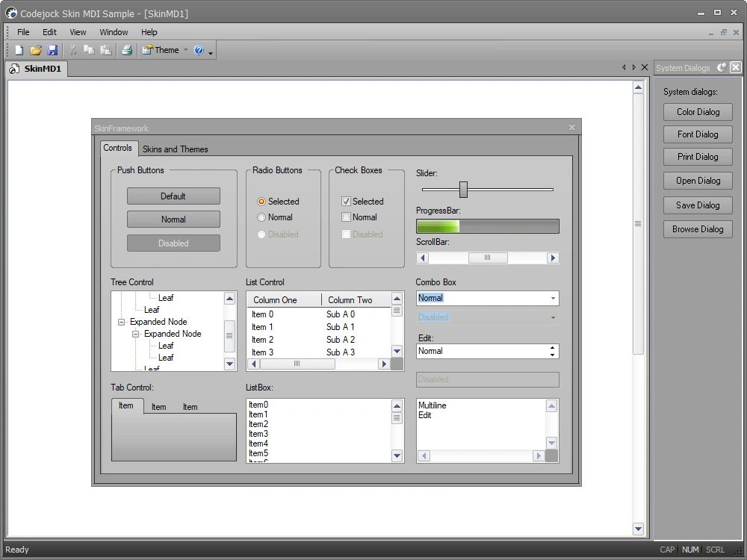The image size is (747, 560).
Task: Click the Normal edit field
Action: [483, 351]
